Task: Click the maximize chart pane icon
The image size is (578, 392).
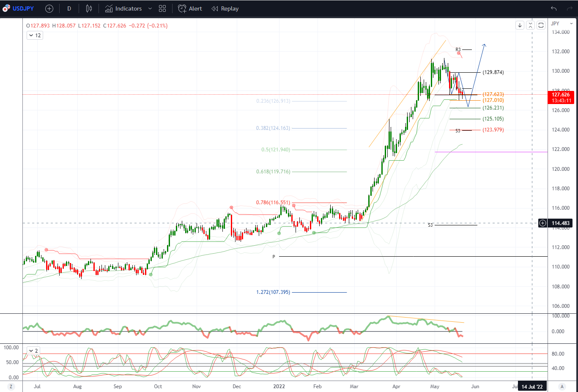Action: tap(541, 25)
